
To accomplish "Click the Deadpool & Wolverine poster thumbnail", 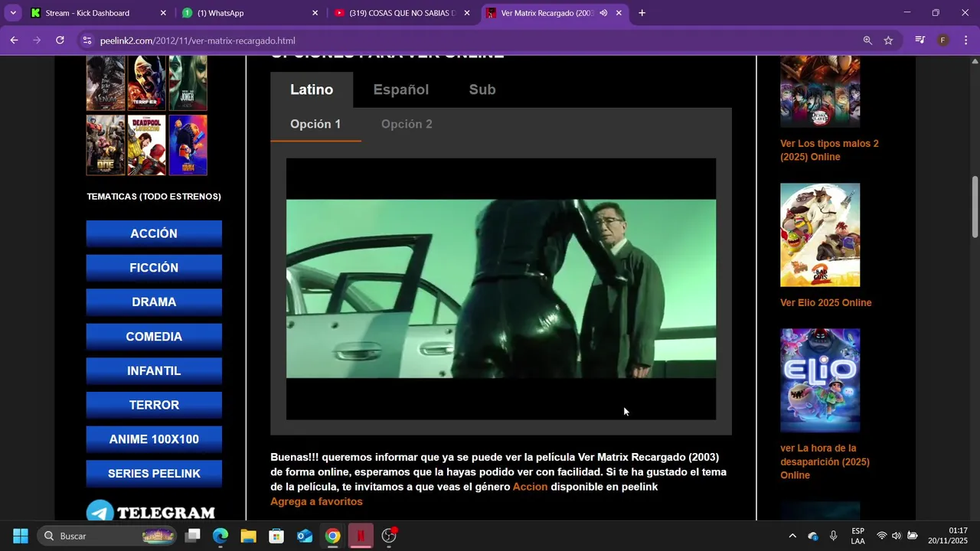I will pyautogui.click(x=146, y=145).
